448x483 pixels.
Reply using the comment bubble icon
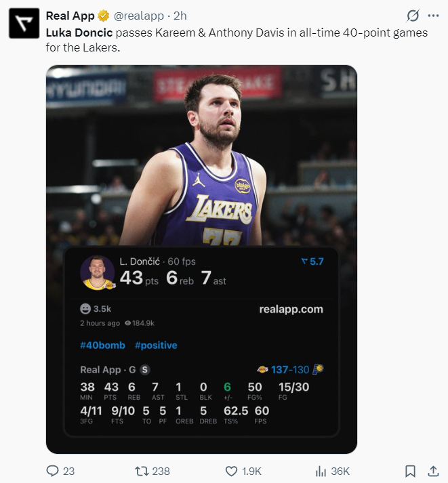[x=53, y=471]
